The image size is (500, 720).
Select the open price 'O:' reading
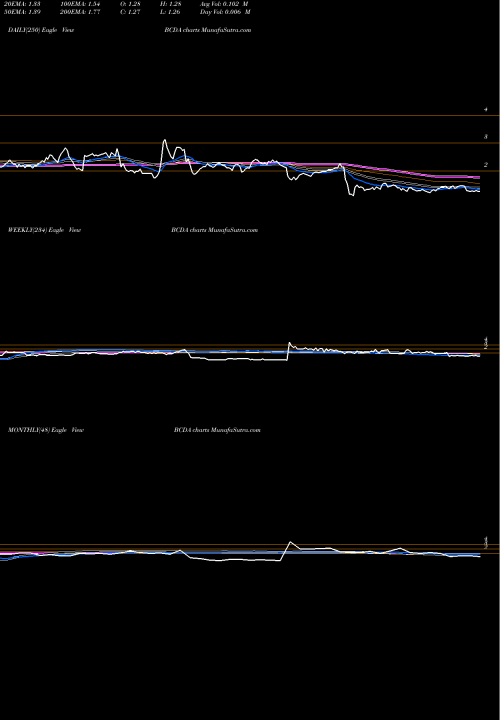coord(130,4)
